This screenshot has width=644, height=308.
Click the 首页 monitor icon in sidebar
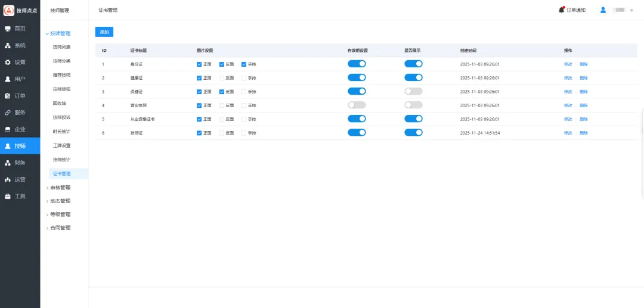tap(8, 29)
